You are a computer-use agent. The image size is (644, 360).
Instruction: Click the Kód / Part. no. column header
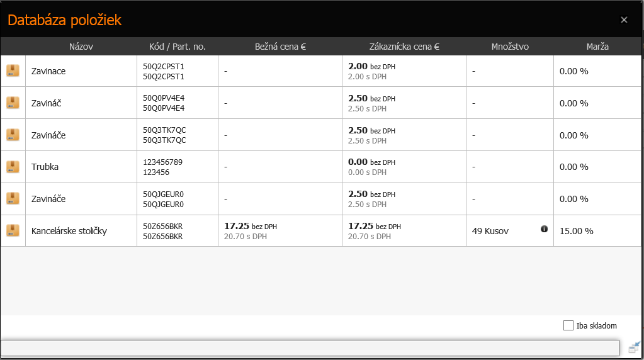[178, 47]
